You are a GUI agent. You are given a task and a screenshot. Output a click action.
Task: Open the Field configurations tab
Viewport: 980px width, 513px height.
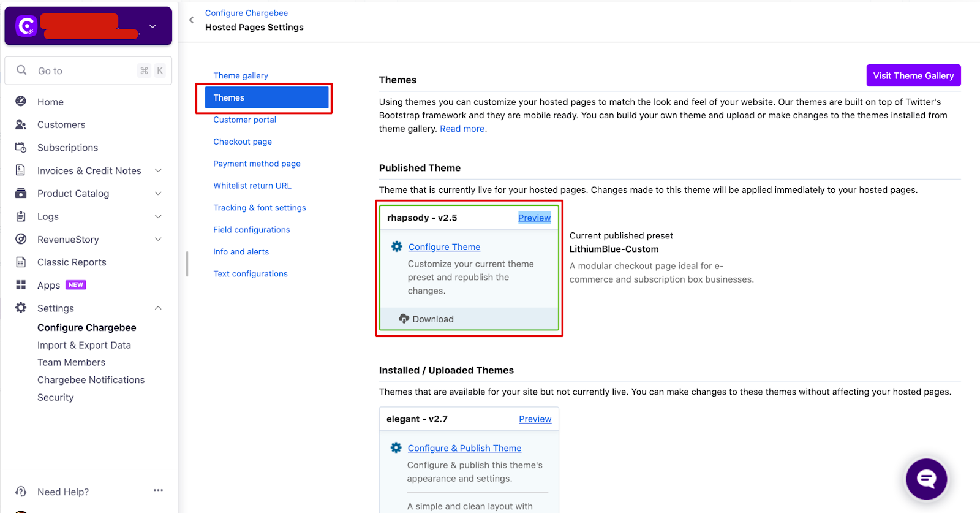pos(252,230)
